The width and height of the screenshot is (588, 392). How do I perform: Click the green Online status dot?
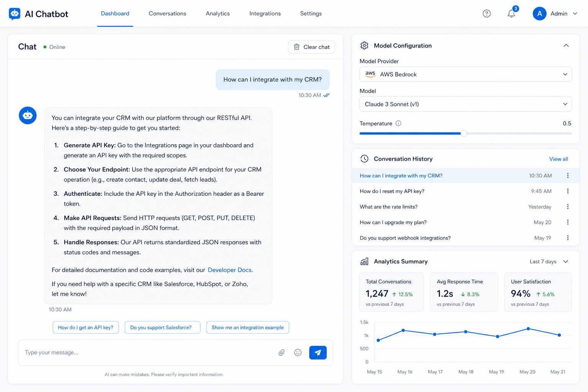[x=45, y=47]
